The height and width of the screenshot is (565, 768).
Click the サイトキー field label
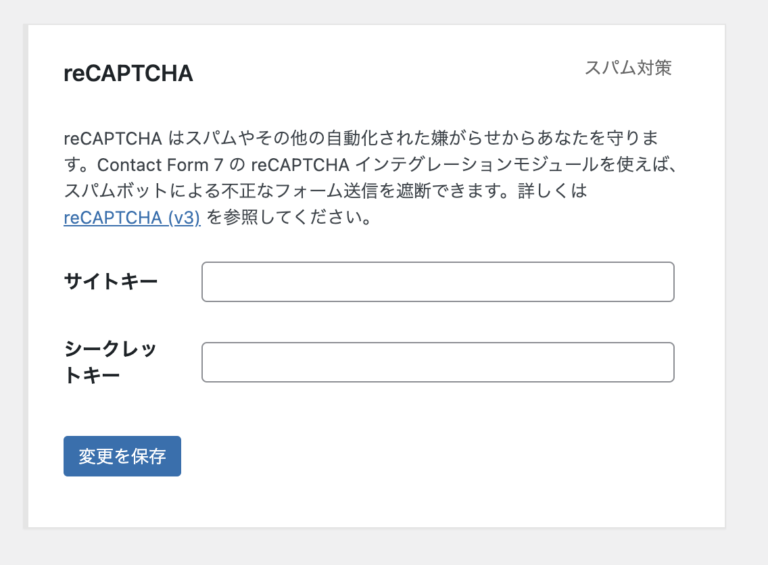(x=110, y=282)
